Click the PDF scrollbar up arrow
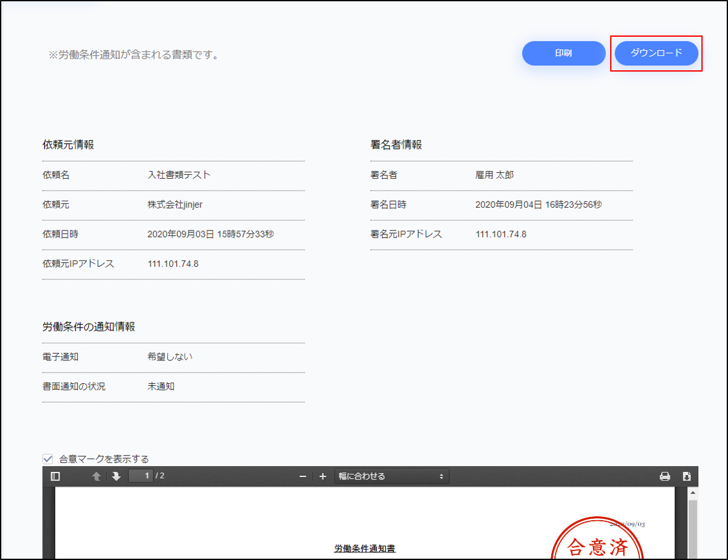728x560 pixels. (x=693, y=493)
